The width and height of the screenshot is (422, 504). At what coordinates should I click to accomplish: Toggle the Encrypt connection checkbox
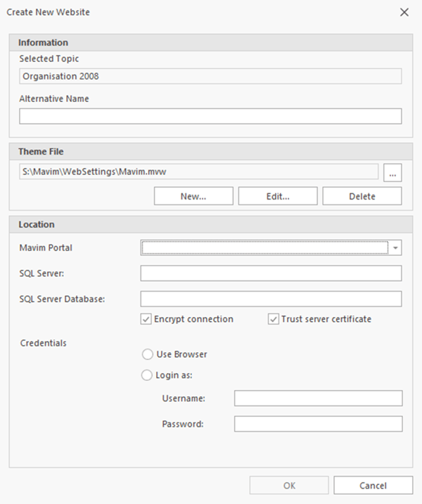point(147,319)
